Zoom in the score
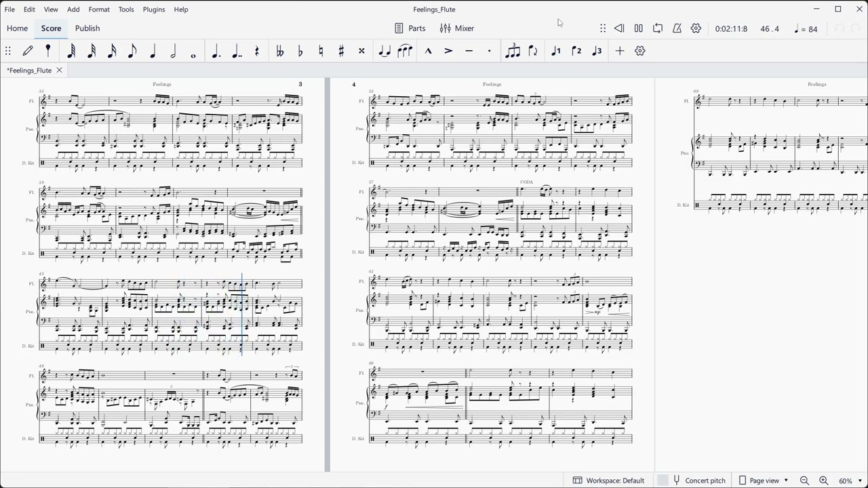The width and height of the screenshot is (868, 488). tap(824, 481)
